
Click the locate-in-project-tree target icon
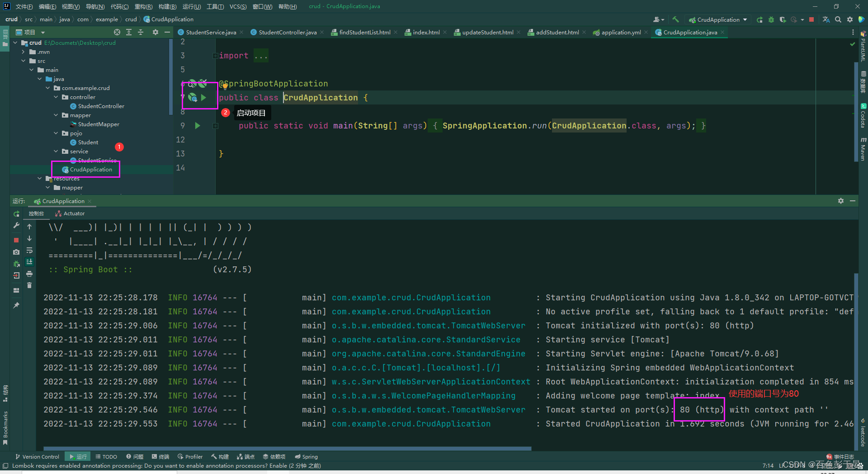(117, 32)
